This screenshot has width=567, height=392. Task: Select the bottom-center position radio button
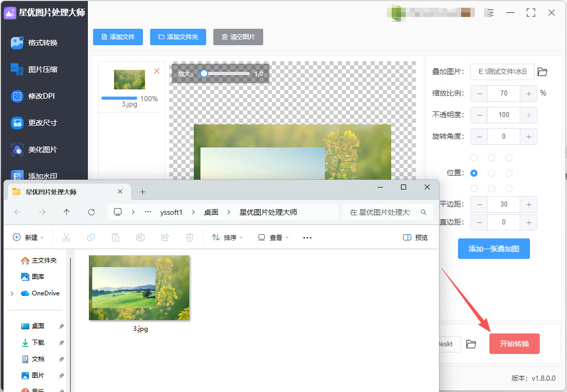click(x=491, y=189)
